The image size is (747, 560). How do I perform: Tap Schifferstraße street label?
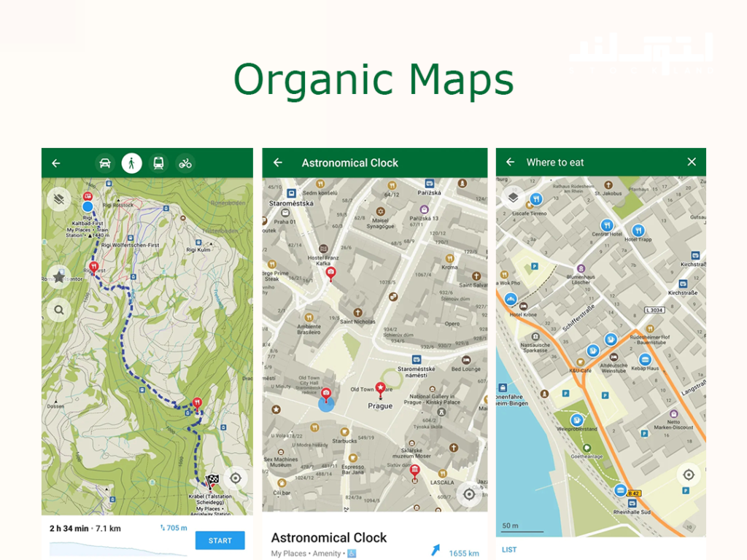(578, 318)
